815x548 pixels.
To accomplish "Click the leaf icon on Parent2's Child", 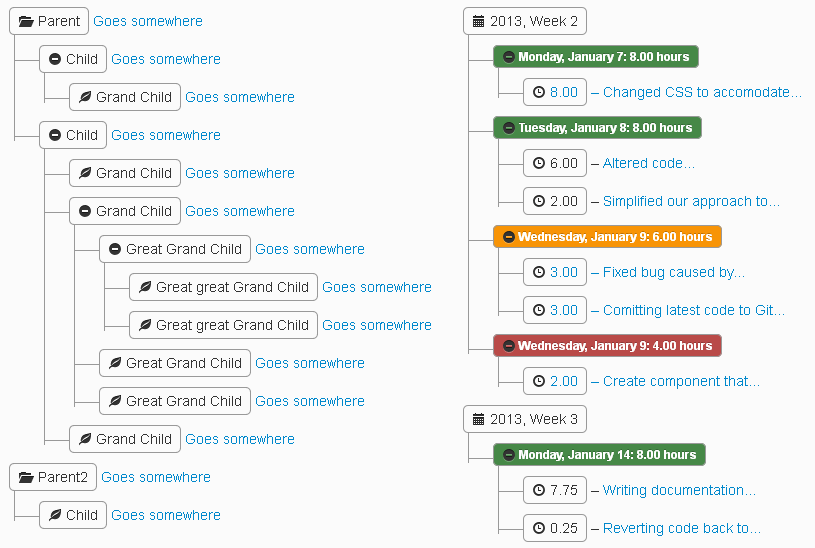I will point(55,515).
